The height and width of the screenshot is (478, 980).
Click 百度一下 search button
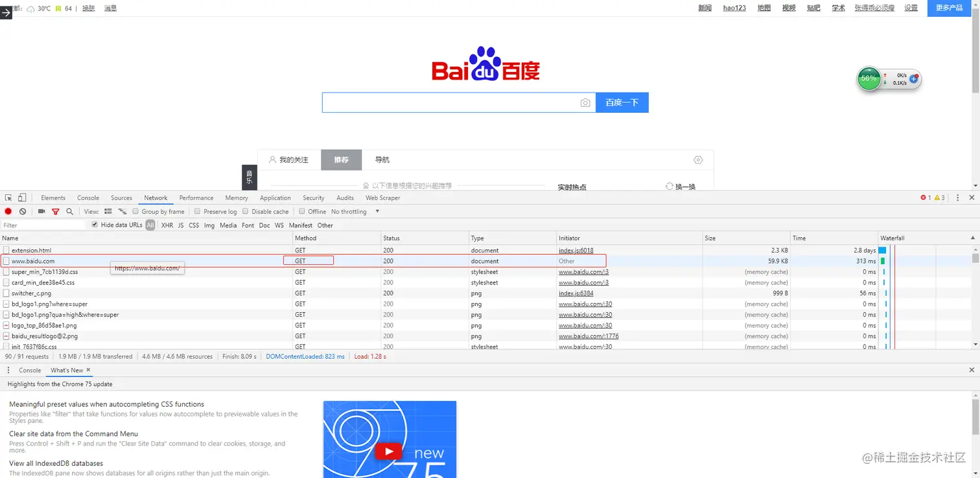pos(622,102)
